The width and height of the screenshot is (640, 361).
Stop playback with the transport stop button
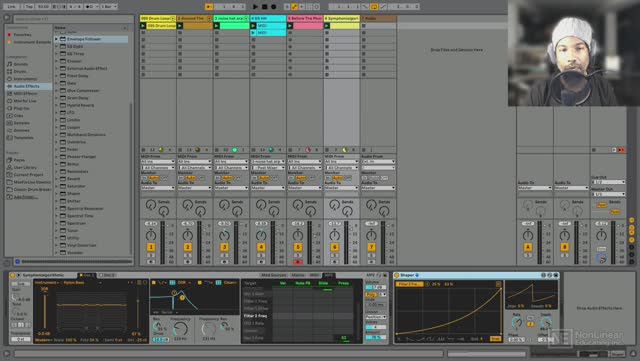[x=264, y=7]
